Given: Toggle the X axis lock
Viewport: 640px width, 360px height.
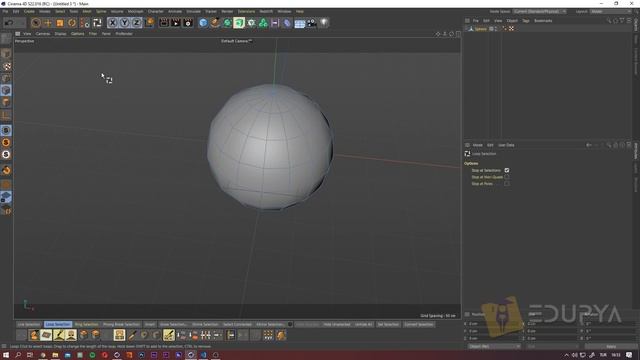Looking at the screenshot, I should point(113,23).
